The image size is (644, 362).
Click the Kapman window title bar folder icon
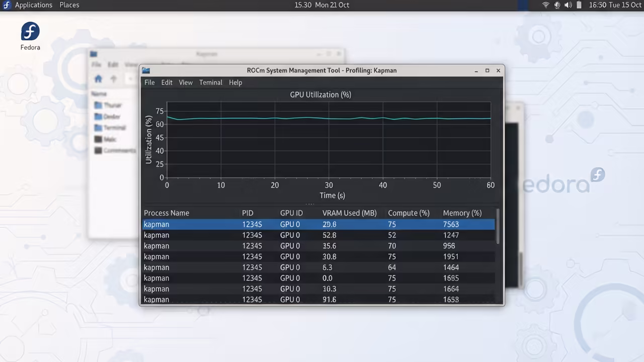tap(94, 54)
